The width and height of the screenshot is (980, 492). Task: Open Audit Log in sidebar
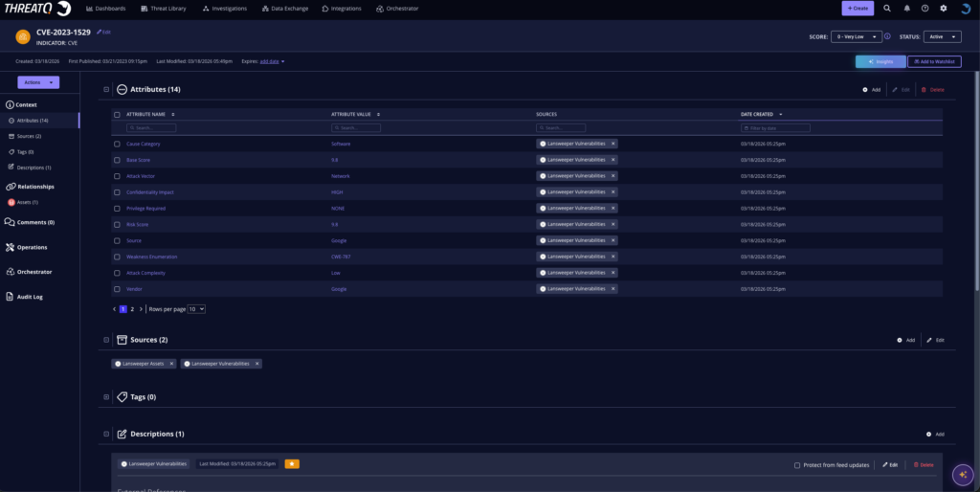click(x=25, y=297)
